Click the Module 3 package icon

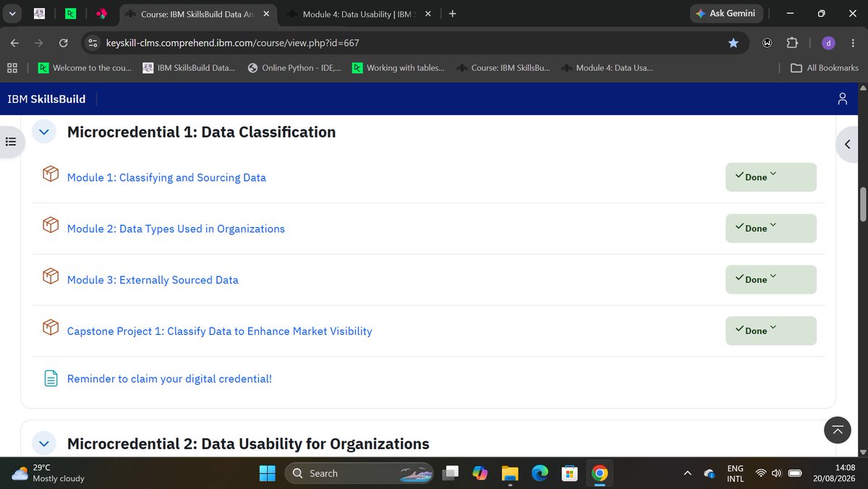tap(51, 277)
